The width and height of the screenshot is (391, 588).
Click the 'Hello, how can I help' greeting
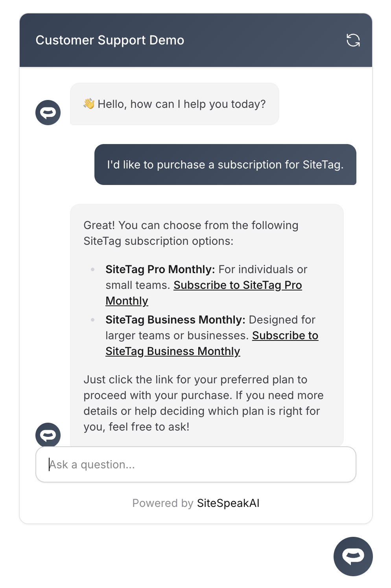[x=182, y=104]
